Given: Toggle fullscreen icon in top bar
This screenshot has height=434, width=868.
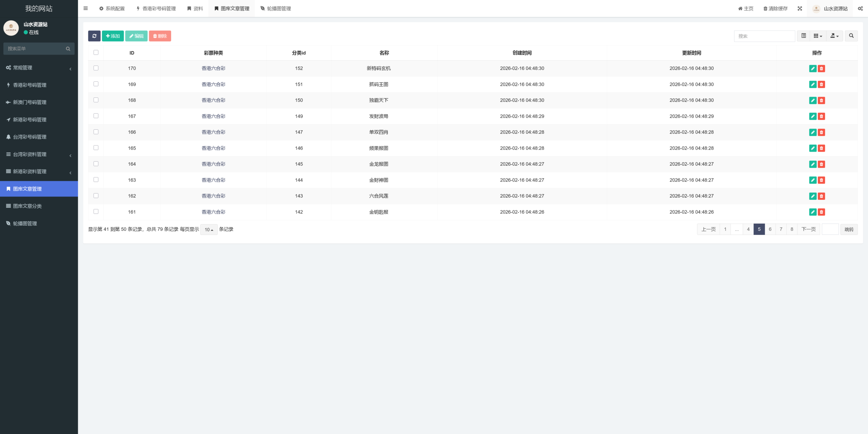Looking at the screenshot, I should click(800, 8).
